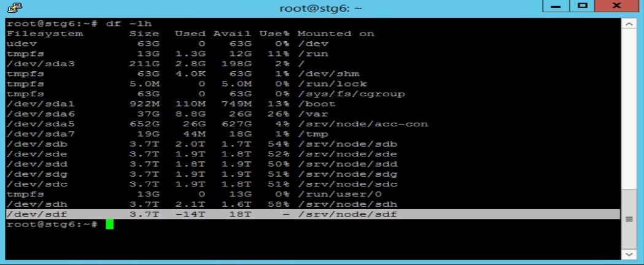Click the /sys/fs/cgroup mount path
Image resolution: width=644 pixels, height=265 pixels.
351,94
